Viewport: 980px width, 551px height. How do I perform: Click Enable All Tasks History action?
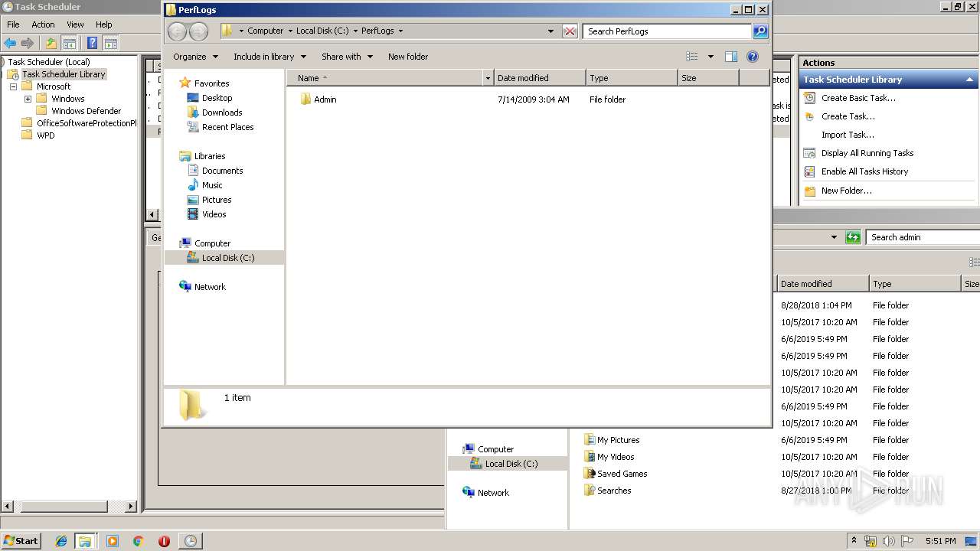pos(864,171)
